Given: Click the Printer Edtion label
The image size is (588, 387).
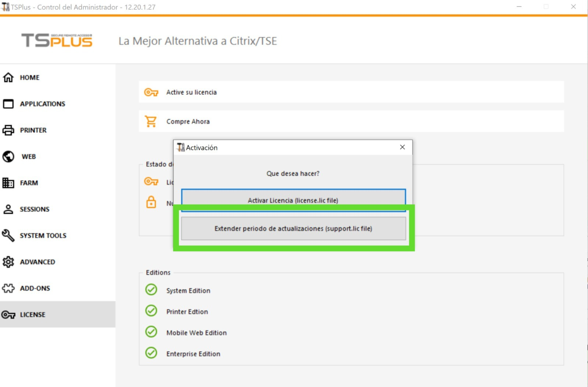Looking at the screenshot, I should click(x=187, y=312).
